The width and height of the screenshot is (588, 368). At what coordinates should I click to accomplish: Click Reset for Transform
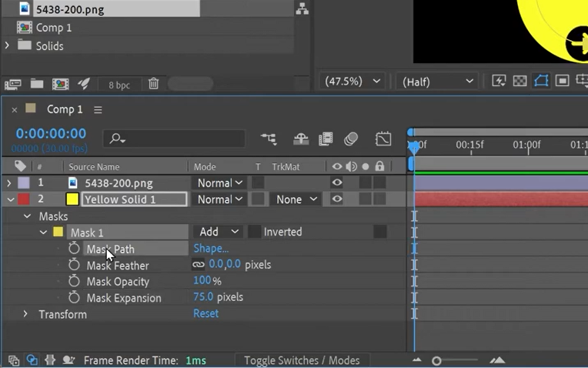[205, 313]
